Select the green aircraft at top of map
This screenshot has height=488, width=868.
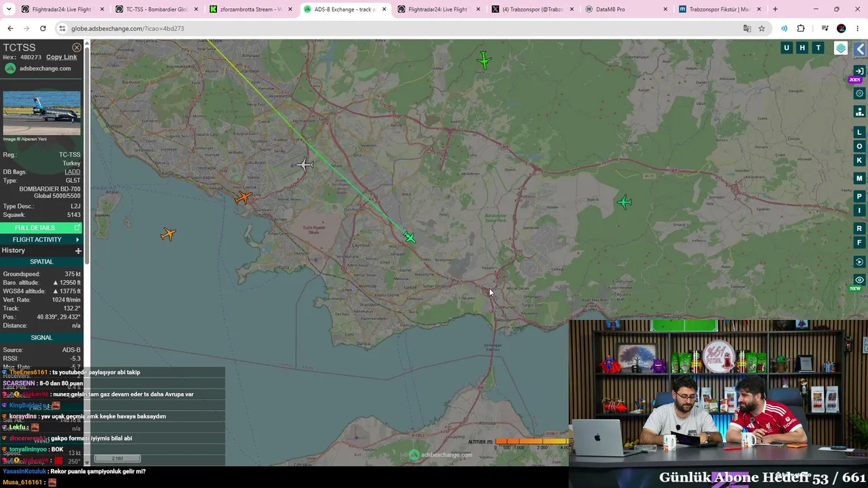pyautogui.click(x=484, y=60)
